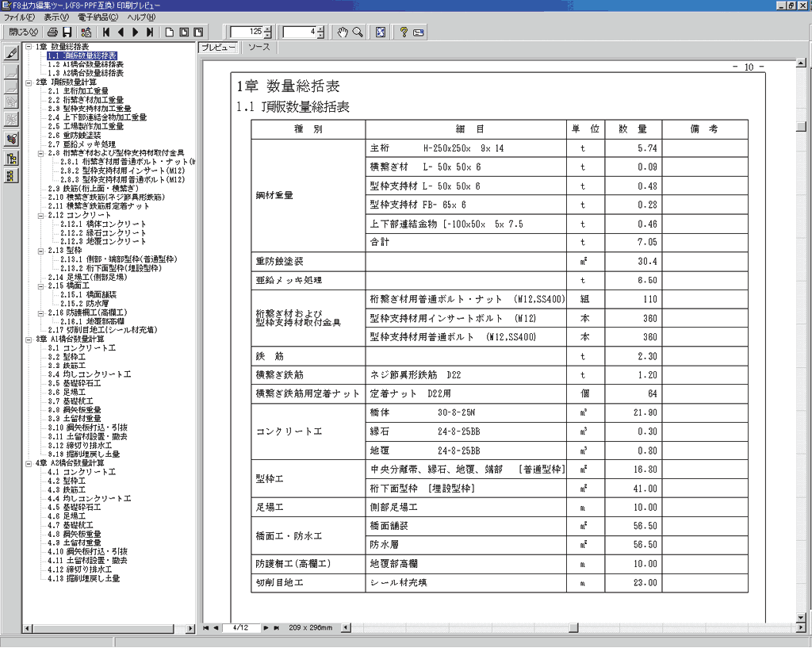Open the ヘルプ(H) menu
The height and width of the screenshot is (648, 812).
point(141,17)
